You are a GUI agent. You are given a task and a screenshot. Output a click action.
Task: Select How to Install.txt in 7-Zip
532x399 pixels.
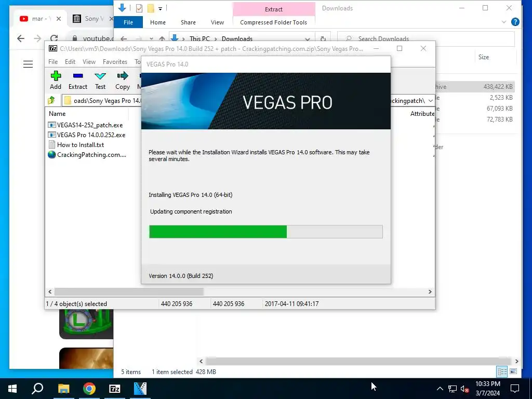[x=81, y=145]
